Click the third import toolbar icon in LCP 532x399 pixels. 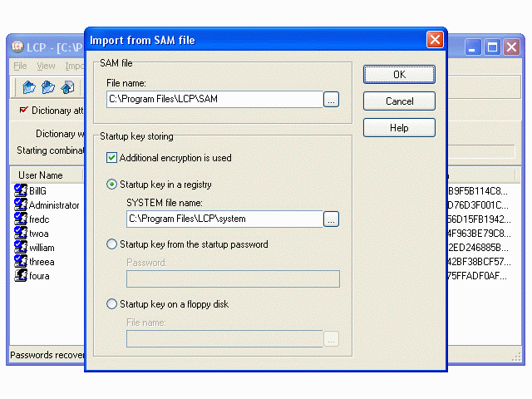(67, 87)
